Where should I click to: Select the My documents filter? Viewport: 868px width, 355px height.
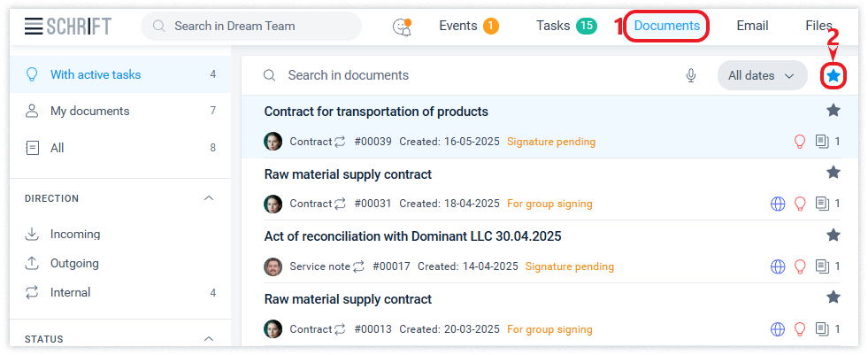point(89,111)
